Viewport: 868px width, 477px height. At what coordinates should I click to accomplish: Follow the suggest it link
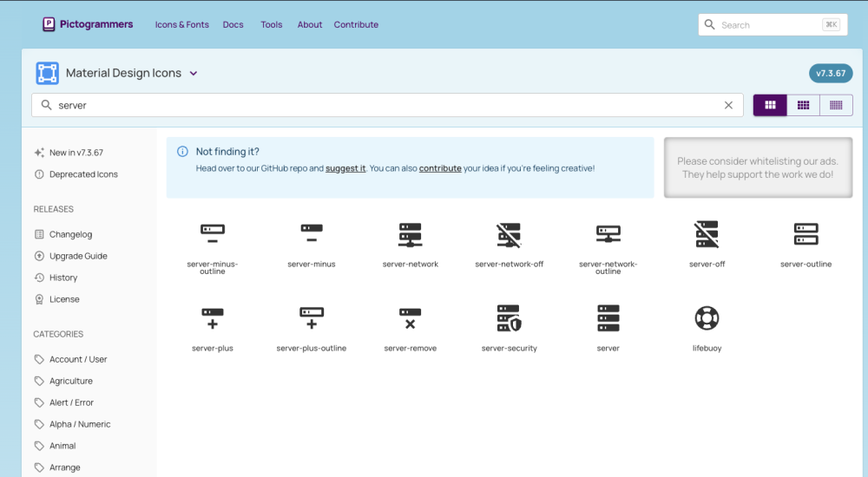coord(345,168)
